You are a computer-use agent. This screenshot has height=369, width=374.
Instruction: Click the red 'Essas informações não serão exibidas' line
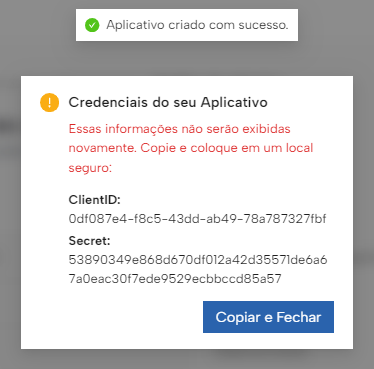coord(180,129)
